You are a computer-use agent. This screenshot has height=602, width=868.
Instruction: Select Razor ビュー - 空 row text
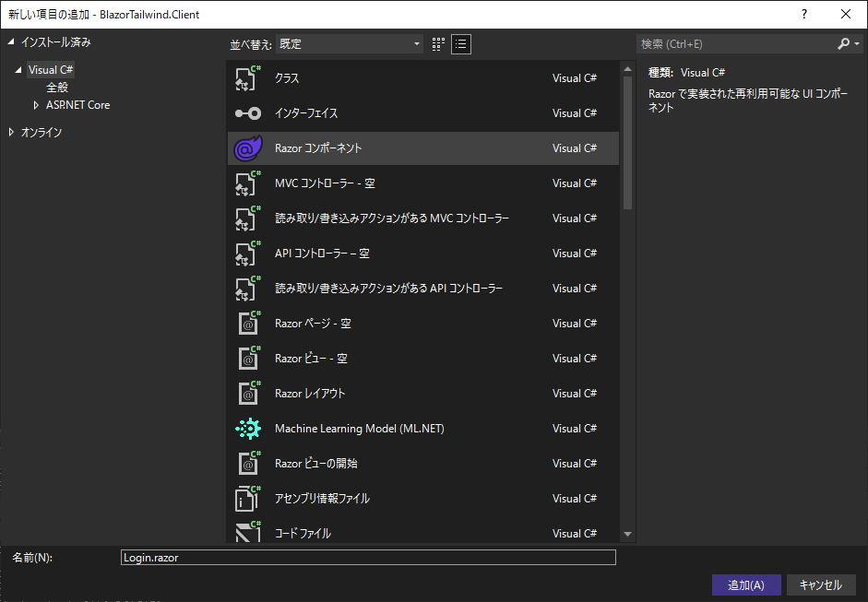[x=311, y=359]
